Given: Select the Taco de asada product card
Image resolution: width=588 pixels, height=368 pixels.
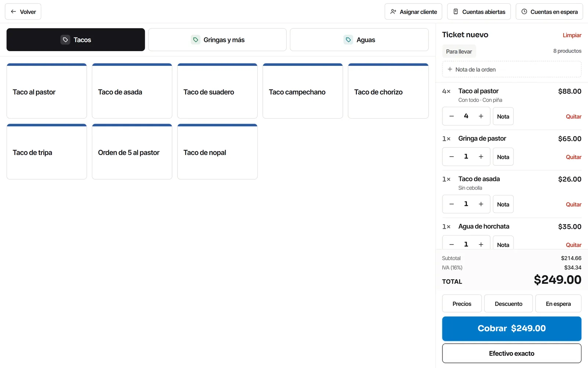Looking at the screenshot, I should pos(132,91).
